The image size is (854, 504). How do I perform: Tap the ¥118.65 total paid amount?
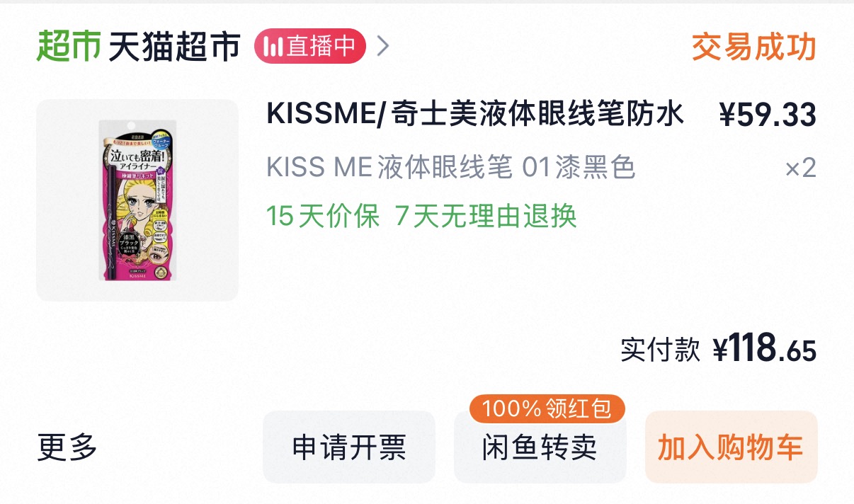765,350
